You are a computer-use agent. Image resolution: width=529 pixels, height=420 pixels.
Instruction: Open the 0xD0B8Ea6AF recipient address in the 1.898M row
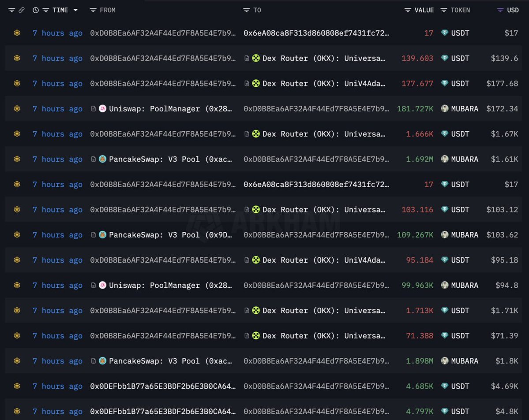tap(316, 361)
